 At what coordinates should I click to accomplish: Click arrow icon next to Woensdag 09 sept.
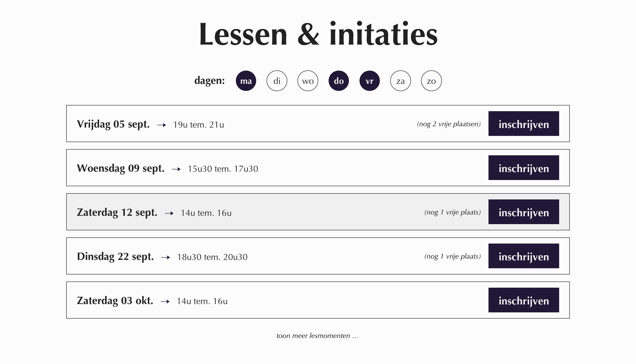click(176, 169)
